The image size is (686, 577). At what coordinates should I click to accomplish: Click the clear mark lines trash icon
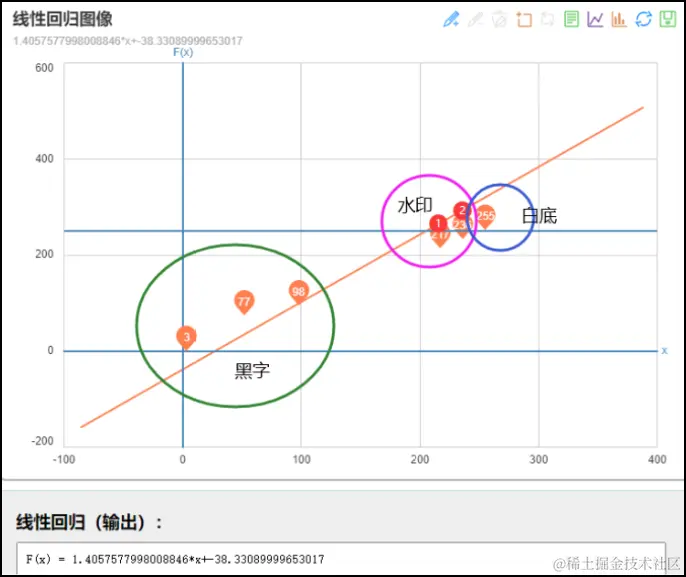pyautogui.click(x=500, y=19)
